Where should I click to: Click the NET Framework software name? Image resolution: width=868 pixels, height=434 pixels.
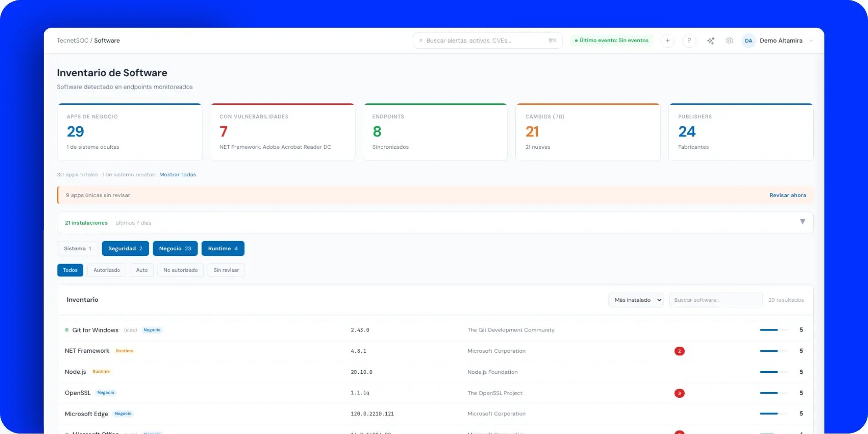tap(87, 351)
